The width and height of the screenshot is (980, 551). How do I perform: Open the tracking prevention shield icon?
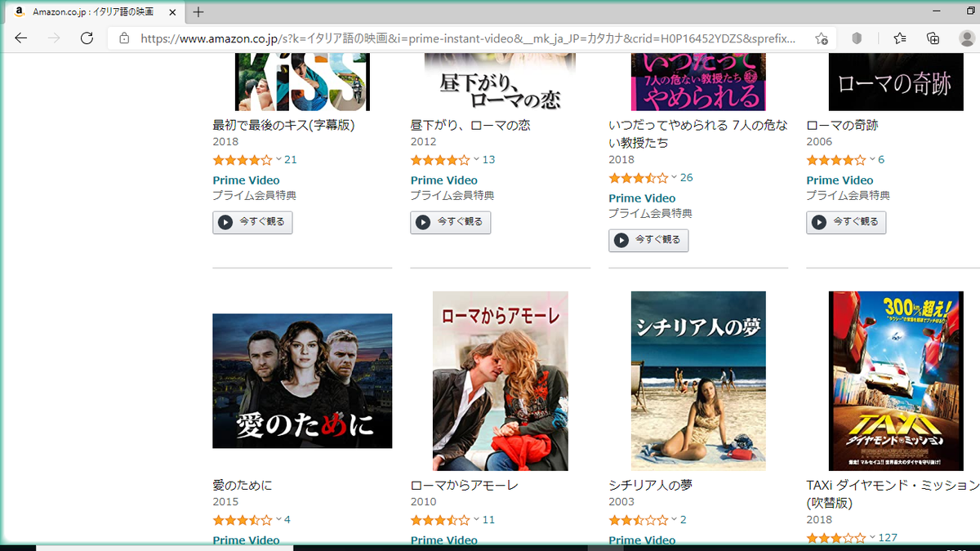coord(857,38)
